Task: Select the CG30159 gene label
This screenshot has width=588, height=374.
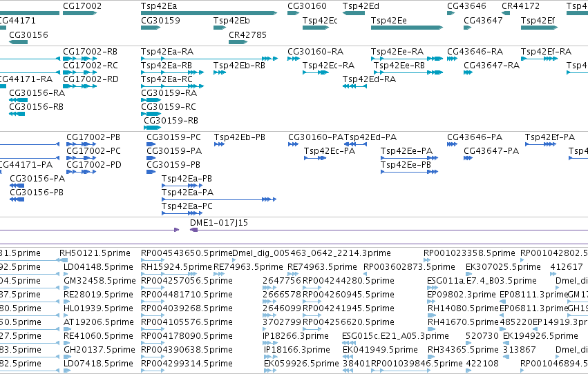Action: point(160,21)
